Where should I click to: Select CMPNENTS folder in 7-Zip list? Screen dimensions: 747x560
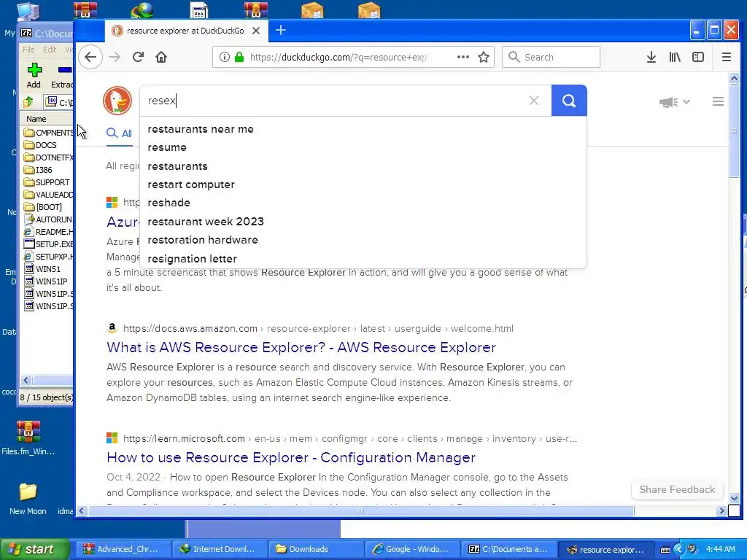point(49,133)
